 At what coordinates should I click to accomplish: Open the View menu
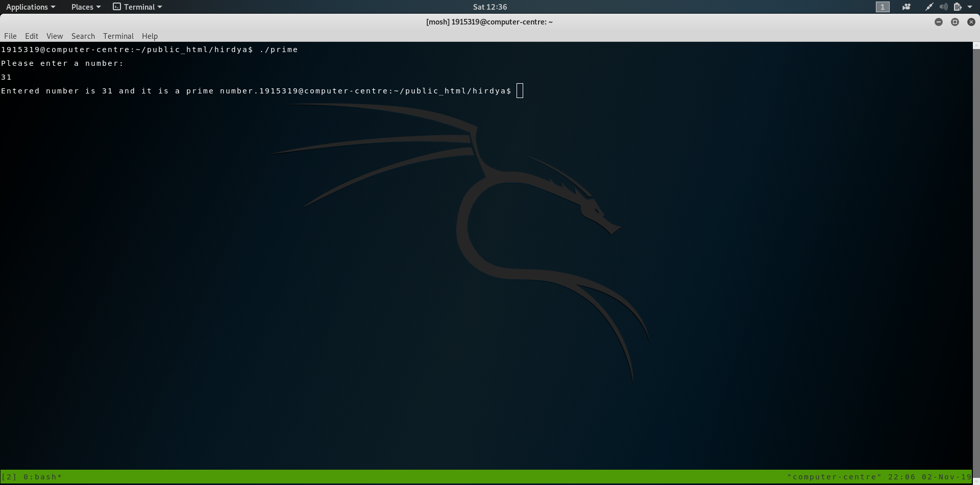click(x=55, y=36)
